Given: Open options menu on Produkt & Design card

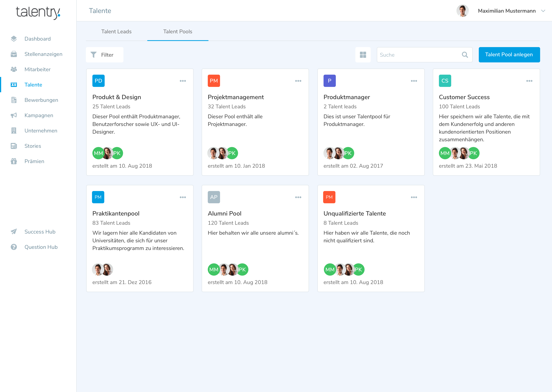Looking at the screenshot, I should (x=183, y=81).
